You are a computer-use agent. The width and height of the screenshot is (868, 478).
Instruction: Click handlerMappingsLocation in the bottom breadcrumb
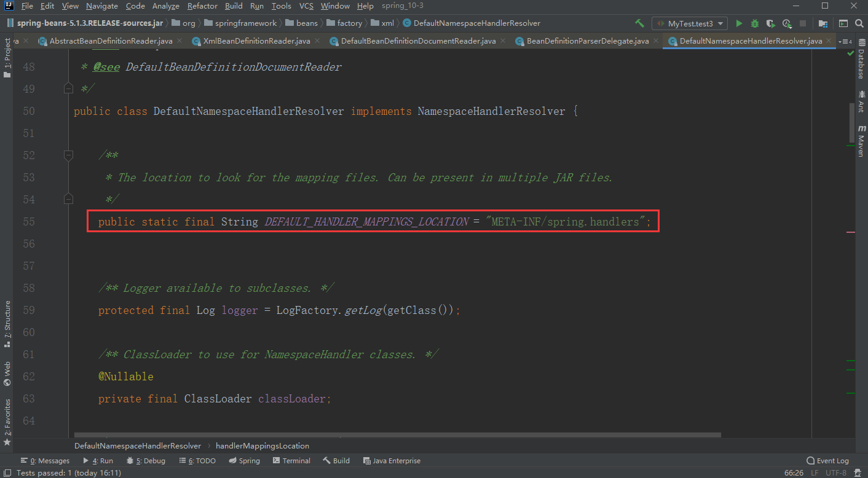262,445
